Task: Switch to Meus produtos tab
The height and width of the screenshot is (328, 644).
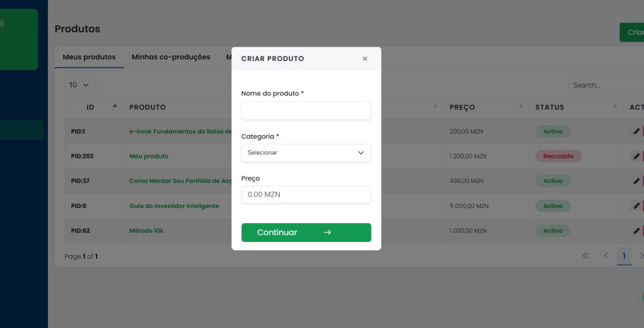Action: (89, 57)
